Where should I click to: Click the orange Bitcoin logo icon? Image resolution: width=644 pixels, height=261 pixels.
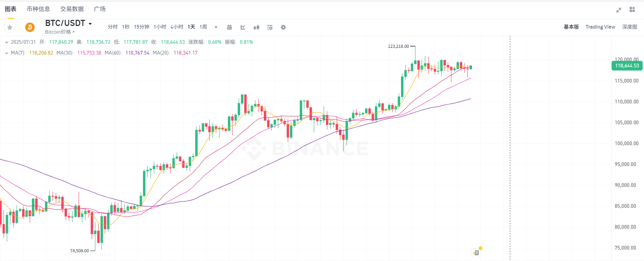pos(30,27)
